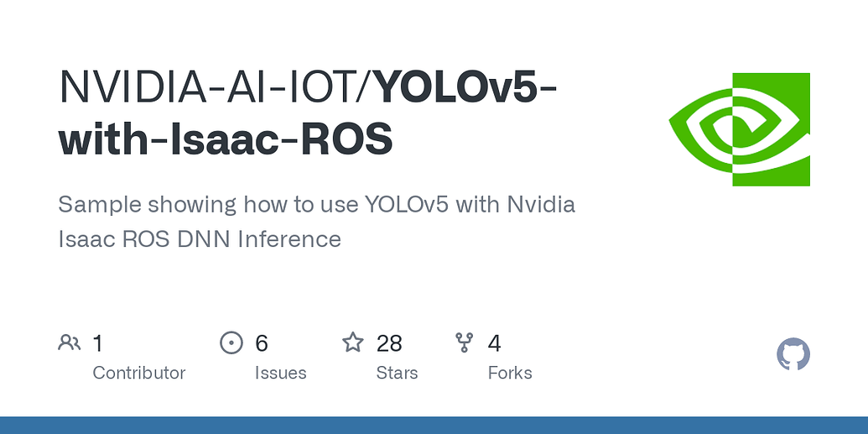This screenshot has height=434, width=868.
Task: Open the NVIDIA-AI-IOT organization name
Action: 211,87
